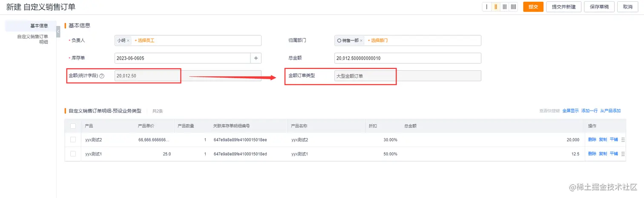Screen dimensions: 644x198
Task: Click the 产品单价 column header
Action: point(146,126)
